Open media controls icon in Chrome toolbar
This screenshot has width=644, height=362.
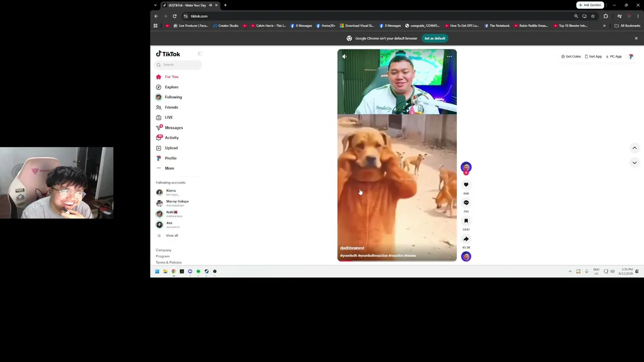[619, 16]
